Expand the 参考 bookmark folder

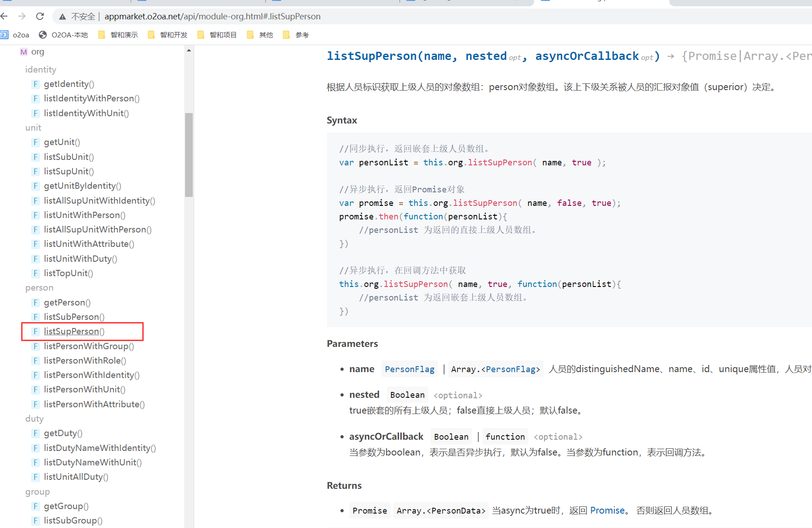click(296, 35)
